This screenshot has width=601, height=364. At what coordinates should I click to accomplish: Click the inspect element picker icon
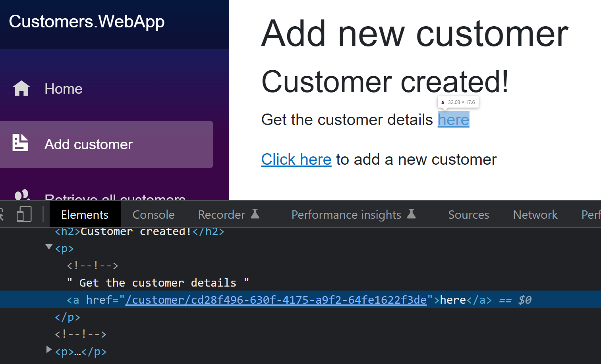[x=2, y=214]
